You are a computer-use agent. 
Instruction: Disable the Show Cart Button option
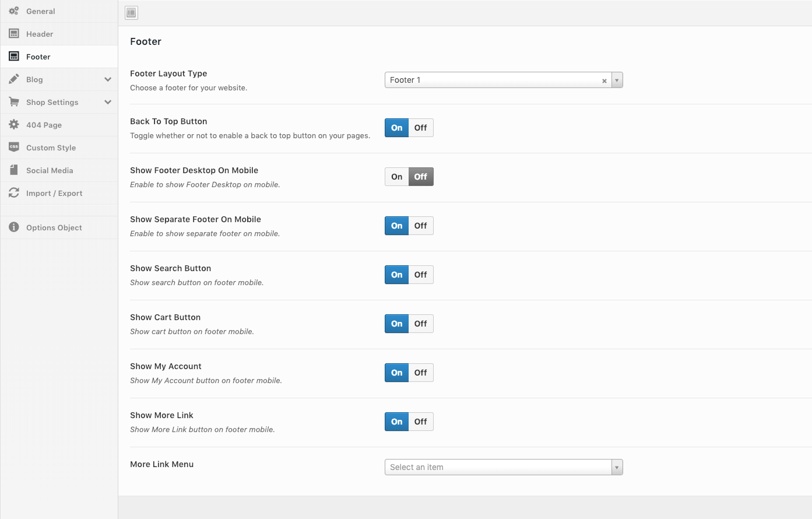421,324
